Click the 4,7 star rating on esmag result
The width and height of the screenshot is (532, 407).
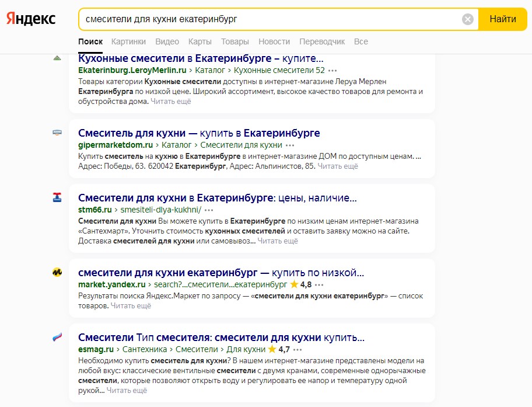(279, 349)
